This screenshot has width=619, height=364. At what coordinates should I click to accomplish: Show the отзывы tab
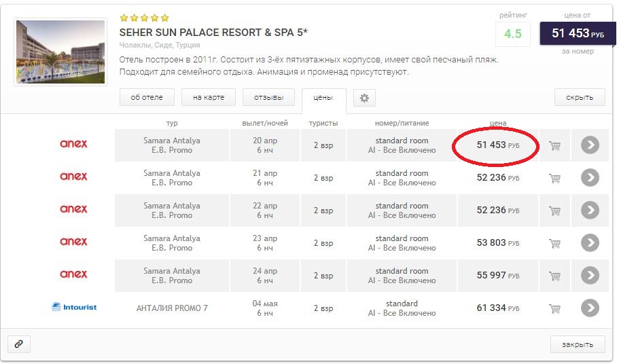pyautogui.click(x=268, y=97)
